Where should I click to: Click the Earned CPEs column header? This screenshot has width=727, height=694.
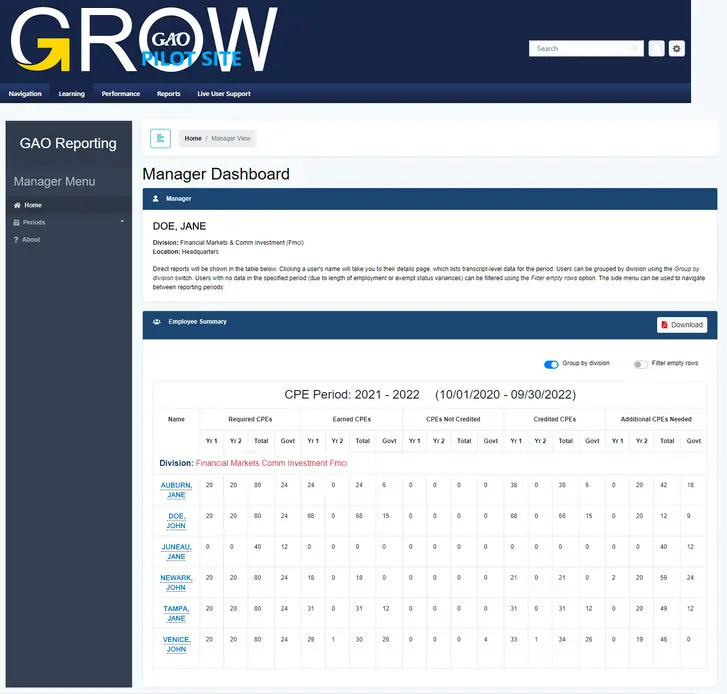(x=351, y=419)
